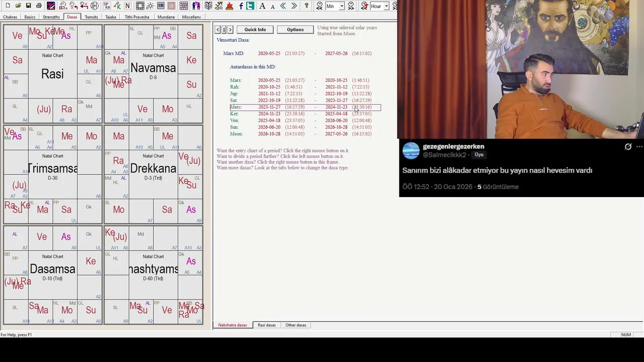Click the star K toolbar icon
This screenshot has width=644, height=362.
pyautogui.click(x=150, y=6)
